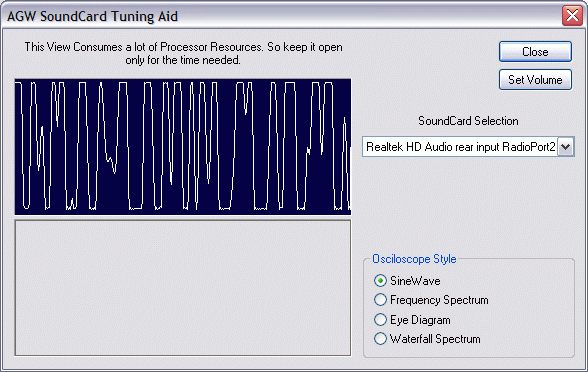Select the Frequency Spectrum radio button
588x372 pixels.
[x=380, y=300]
